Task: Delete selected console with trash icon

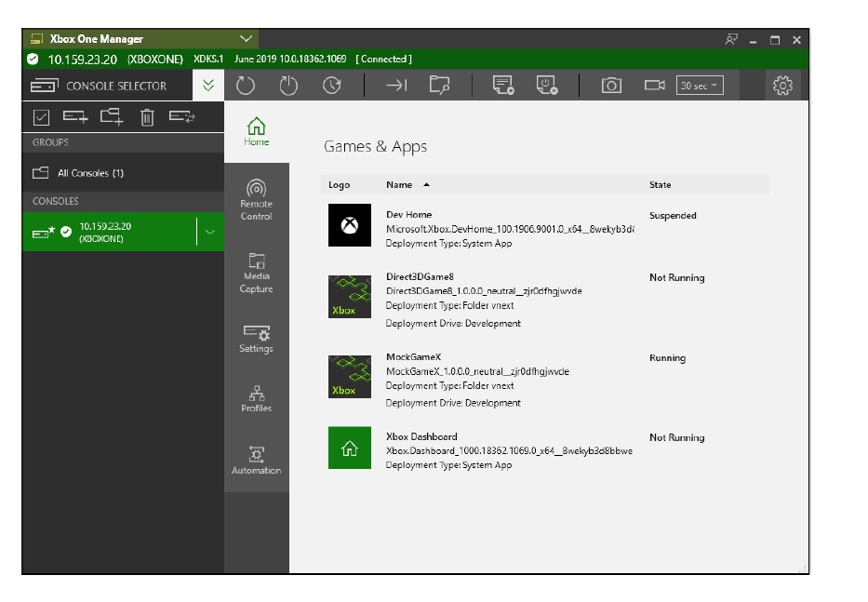Action: click(147, 117)
